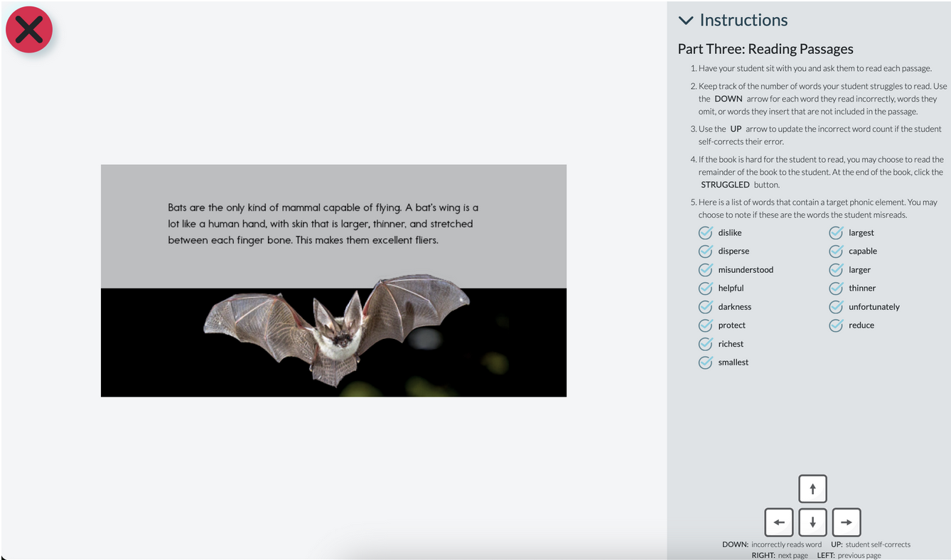The width and height of the screenshot is (951, 560).
Task: Go to previous page with left arrow
Action: point(779,522)
